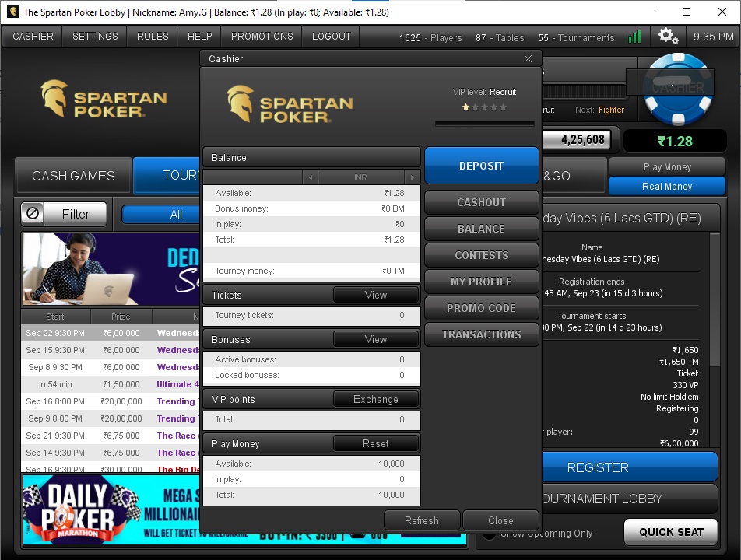741x560 pixels.
Task: Toggle the Show Upcoming Only checkbox
Action: click(x=489, y=534)
